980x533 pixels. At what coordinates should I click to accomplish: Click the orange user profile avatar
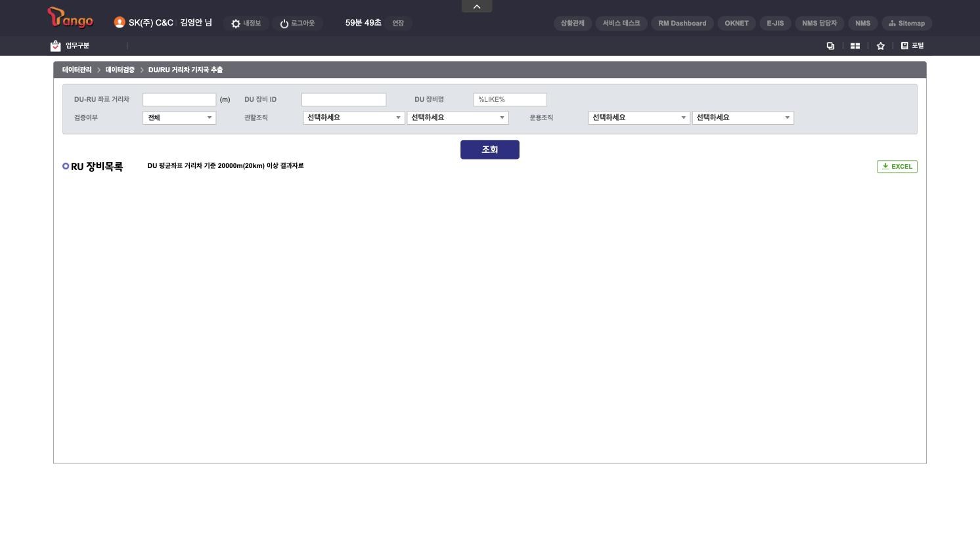pos(119,22)
